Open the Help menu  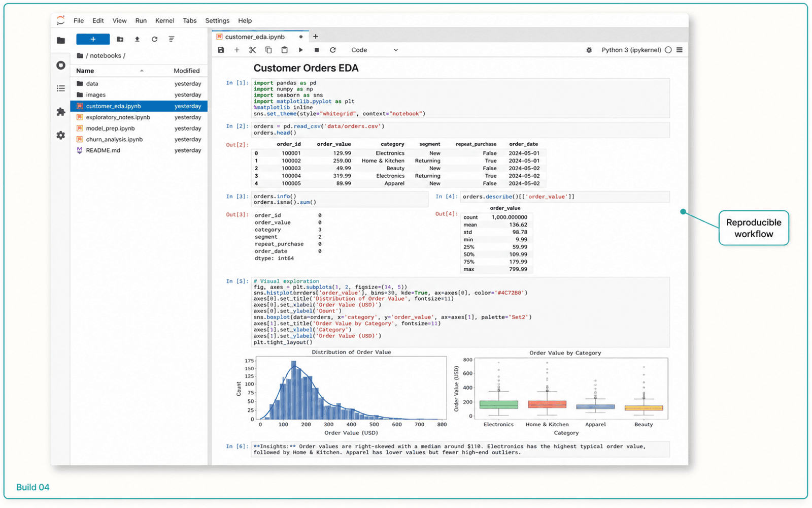(245, 21)
